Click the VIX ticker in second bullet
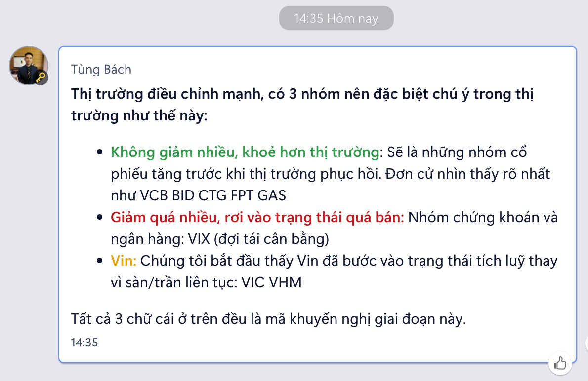 [x=199, y=239]
